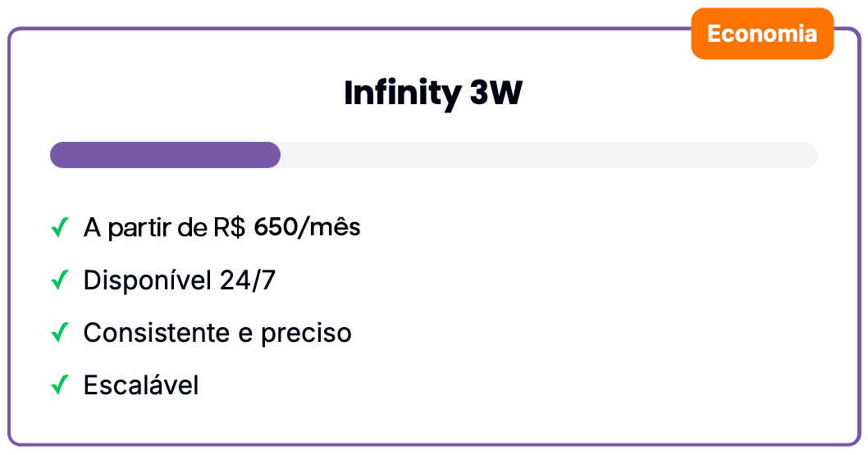Click the word "Disponível"

(146, 280)
